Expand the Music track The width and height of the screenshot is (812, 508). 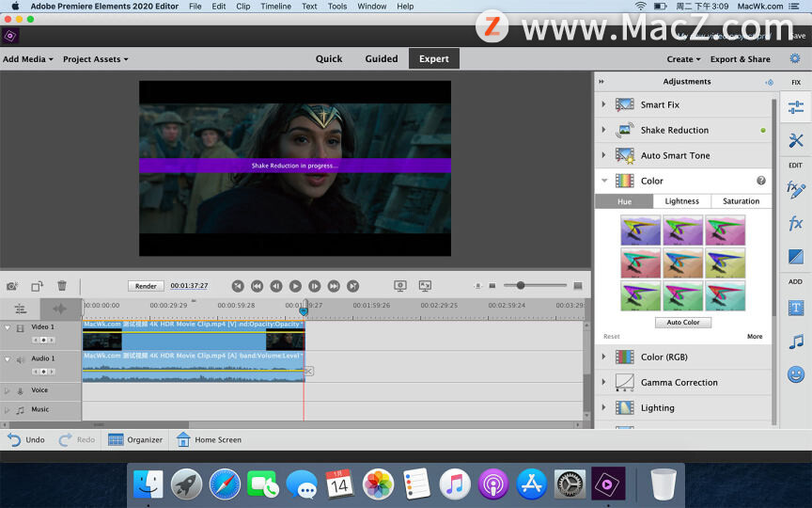click(x=7, y=409)
